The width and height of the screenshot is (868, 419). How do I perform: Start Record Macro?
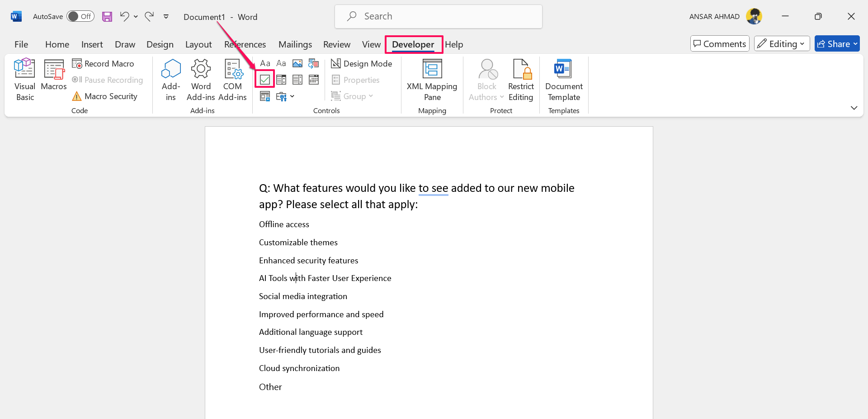click(103, 64)
